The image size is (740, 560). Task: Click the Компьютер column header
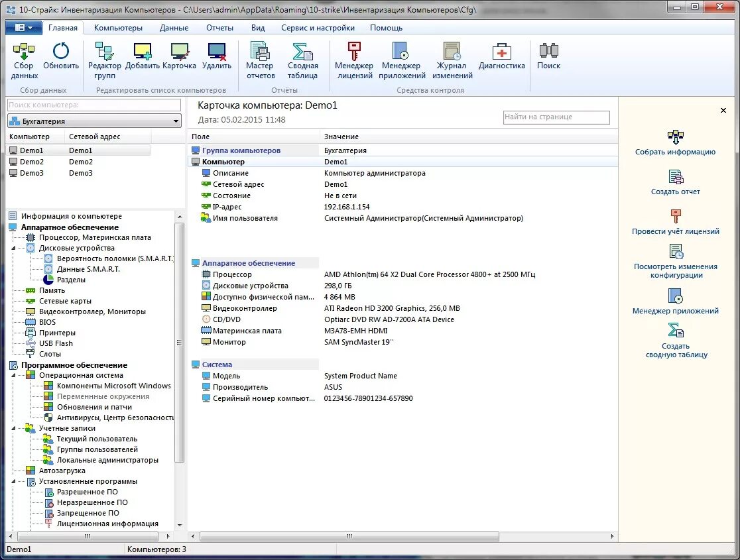coord(35,137)
